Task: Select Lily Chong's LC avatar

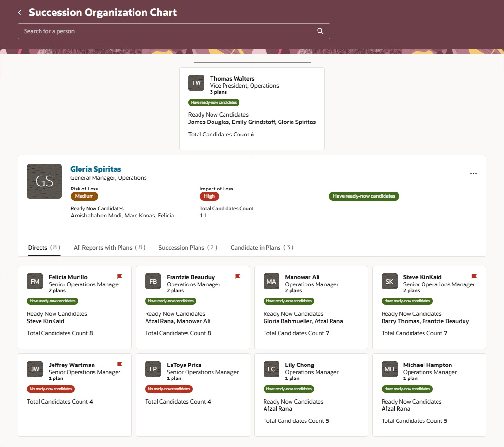Action: pyautogui.click(x=271, y=369)
